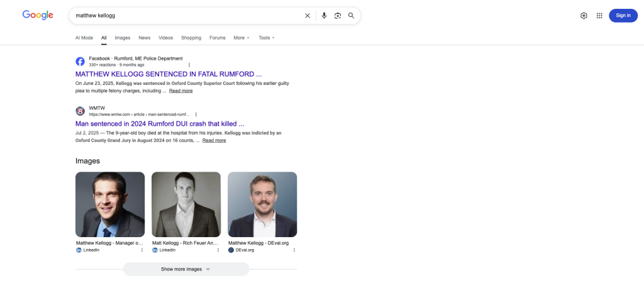This screenshot has height=283, width=644.
Task: Click in the search input field
Action: [x=187, y=16]
